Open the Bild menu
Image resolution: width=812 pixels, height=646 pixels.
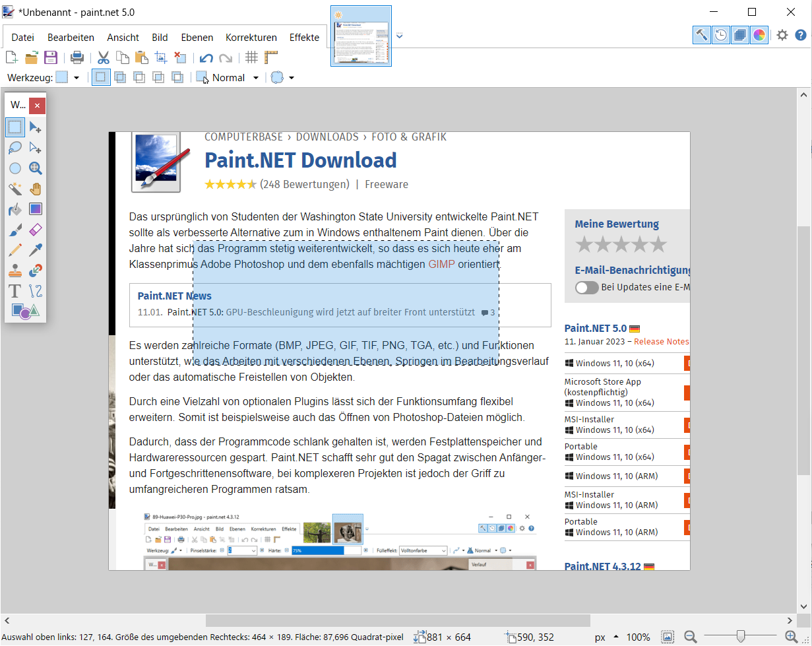click(x=160, y=38)
